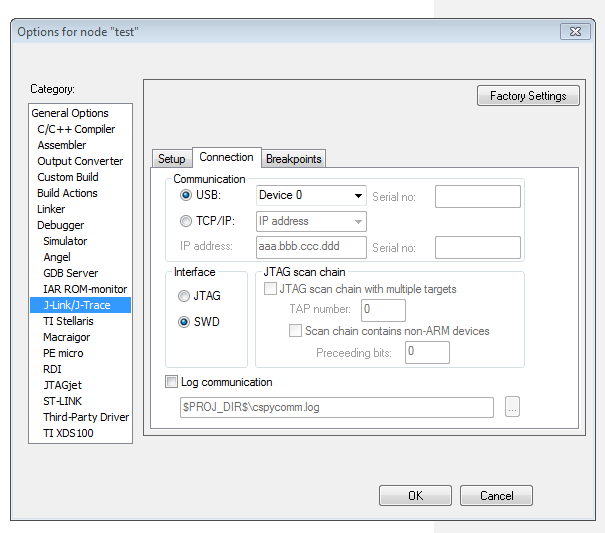605x533 pixels.
Task: Switch to the Setup tab
Action: coord(171,159)
